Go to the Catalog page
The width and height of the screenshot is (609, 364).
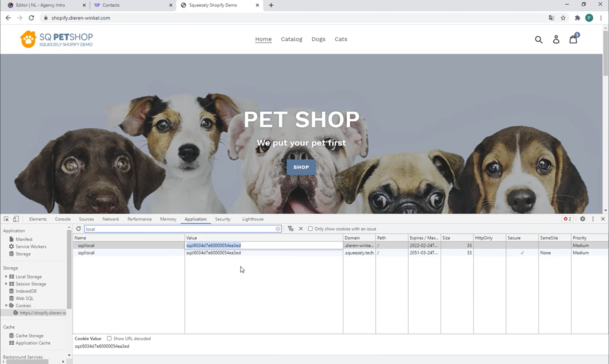click(x=292, y=39)
